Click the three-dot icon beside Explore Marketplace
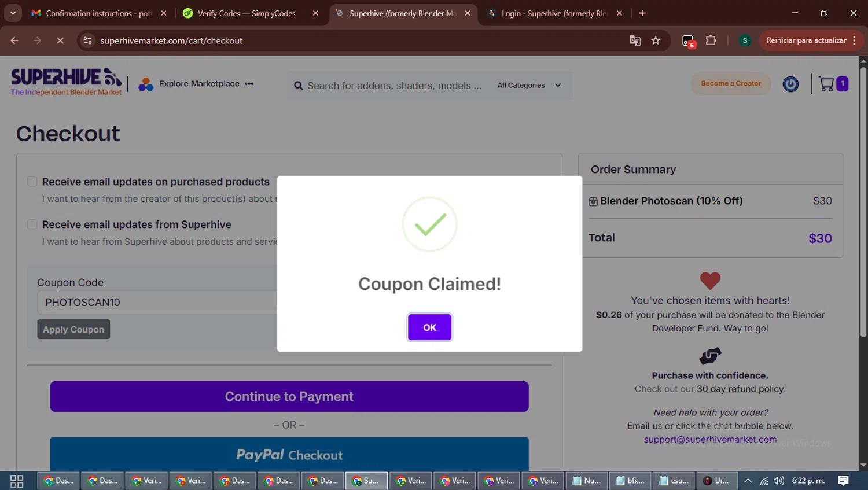This screenshot has height=490, width=868. tap(249, 84)
